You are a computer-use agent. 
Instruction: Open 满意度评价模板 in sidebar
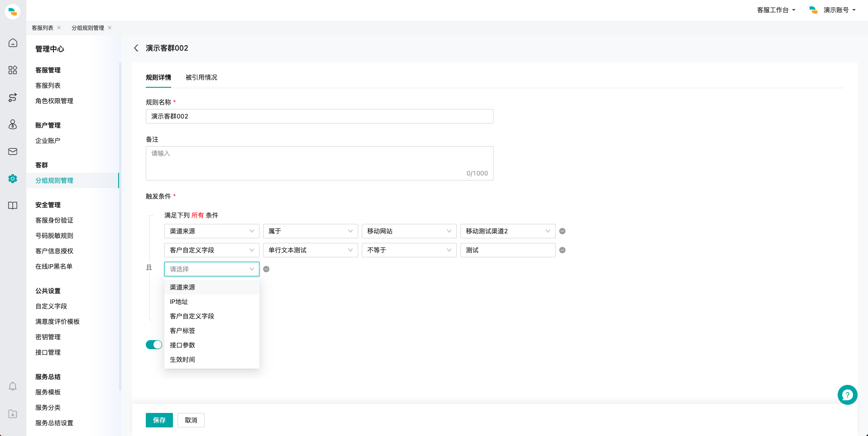[58, 322]
